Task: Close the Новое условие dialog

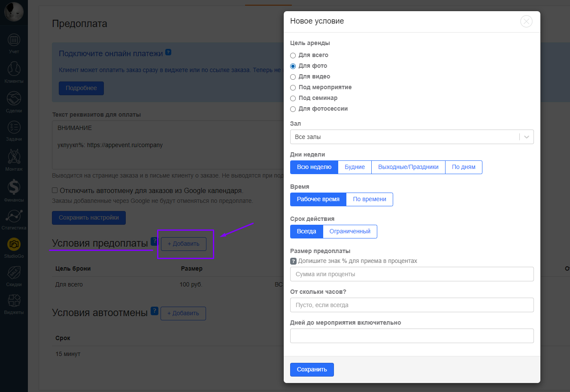Action: click(526, 21)
